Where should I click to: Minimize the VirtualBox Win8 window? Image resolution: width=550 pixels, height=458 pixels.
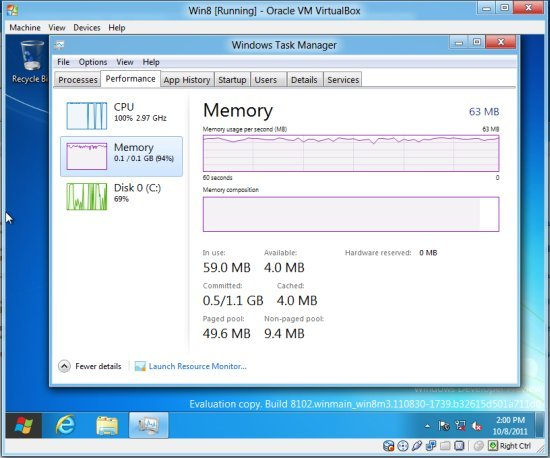(486, 8)
